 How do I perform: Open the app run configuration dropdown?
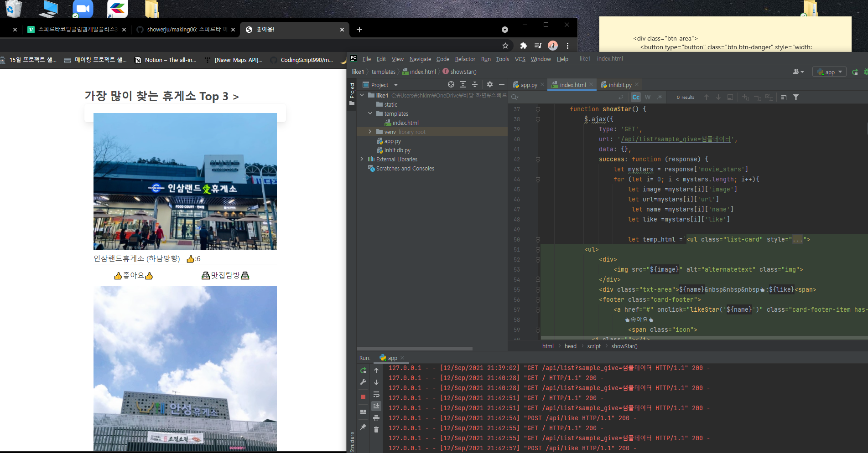tap(830, 72)
